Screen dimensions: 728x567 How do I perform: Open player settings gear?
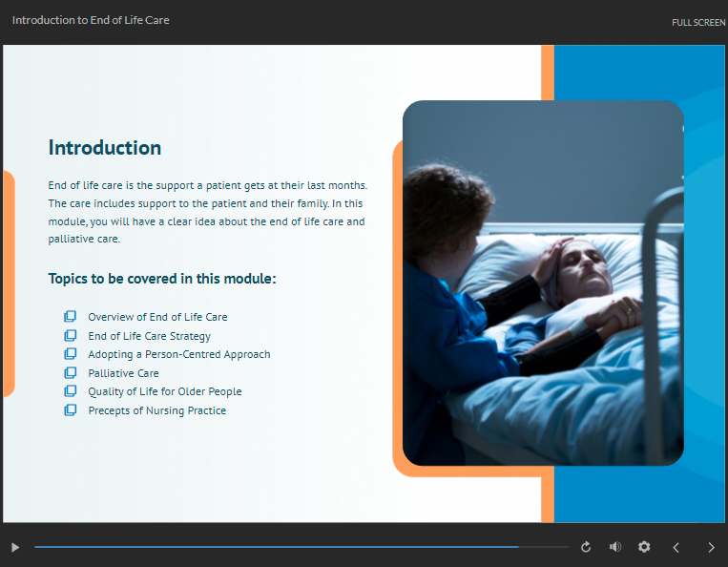(644, 547)
